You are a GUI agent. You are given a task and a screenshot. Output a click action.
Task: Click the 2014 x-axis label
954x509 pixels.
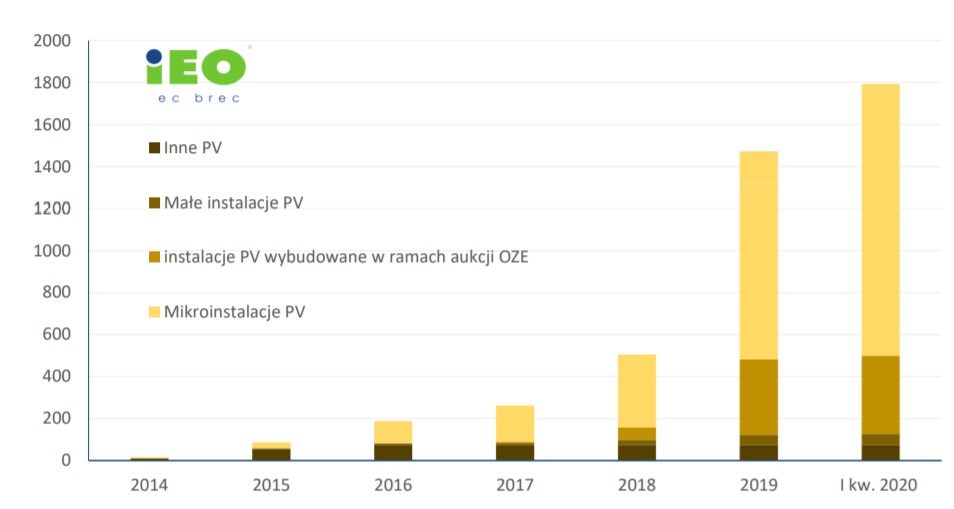(x=150, y=484)
